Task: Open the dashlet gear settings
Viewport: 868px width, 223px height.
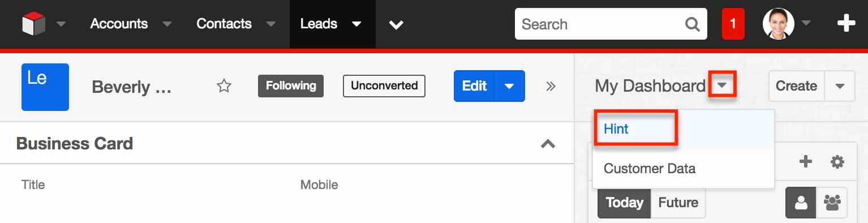Action: tap(837, 162)
